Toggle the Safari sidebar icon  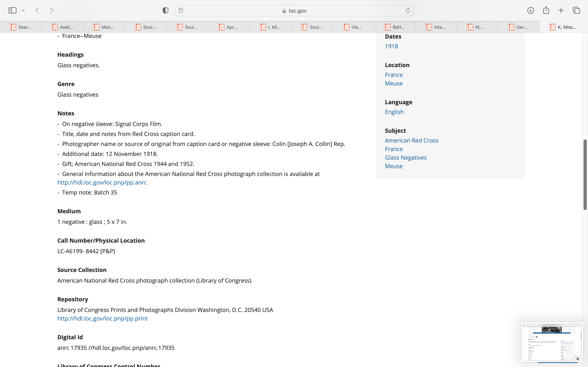pos(12,10)
